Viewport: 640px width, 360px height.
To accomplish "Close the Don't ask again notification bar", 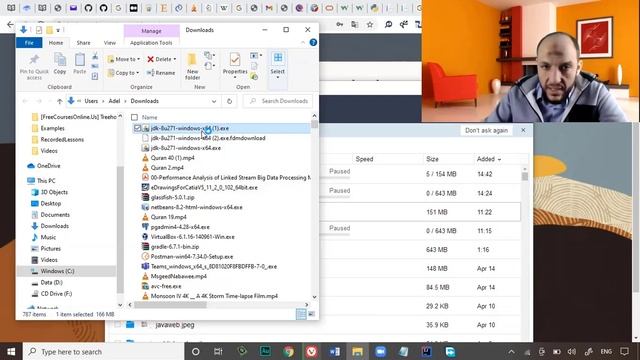I will click(x=523, y=130).
